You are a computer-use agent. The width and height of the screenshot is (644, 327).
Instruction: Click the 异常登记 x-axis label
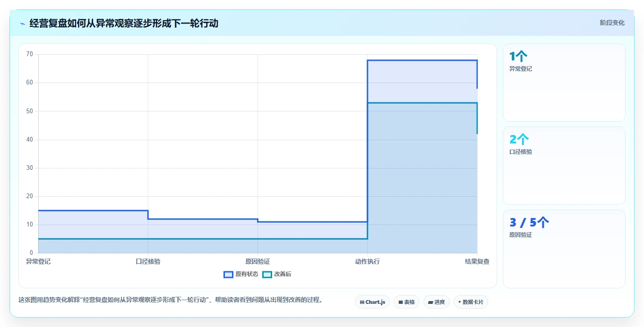tap(38, 261)
